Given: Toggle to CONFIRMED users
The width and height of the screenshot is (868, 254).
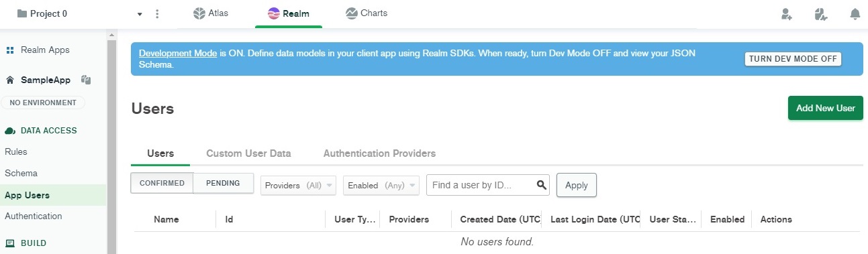Looking at the screenshot, I should point(162,183).
